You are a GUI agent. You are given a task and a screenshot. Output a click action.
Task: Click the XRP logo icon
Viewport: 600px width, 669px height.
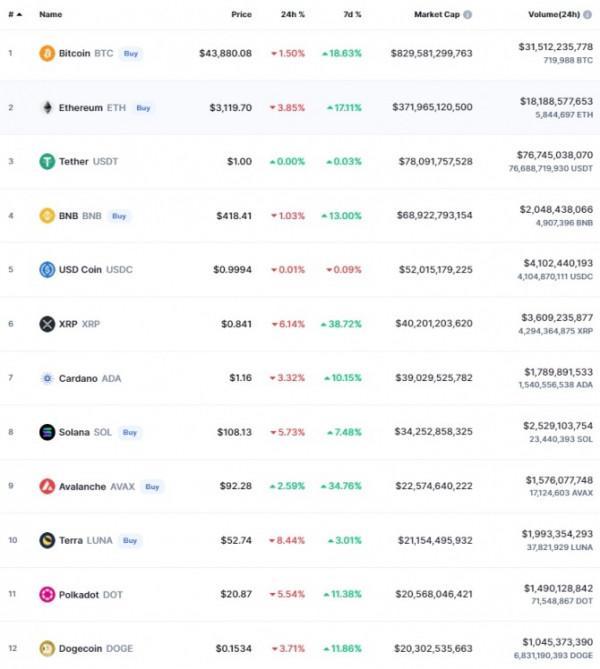click(x=47, y=323)
